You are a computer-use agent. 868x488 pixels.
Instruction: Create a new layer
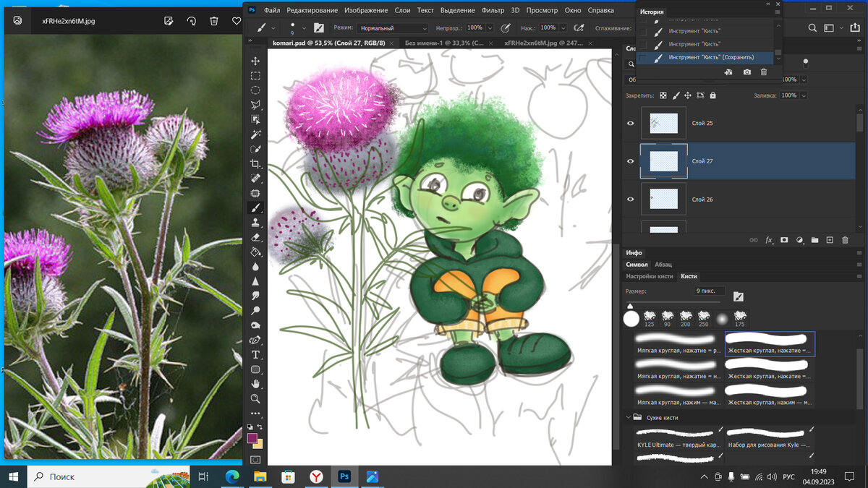pos(830,240)
